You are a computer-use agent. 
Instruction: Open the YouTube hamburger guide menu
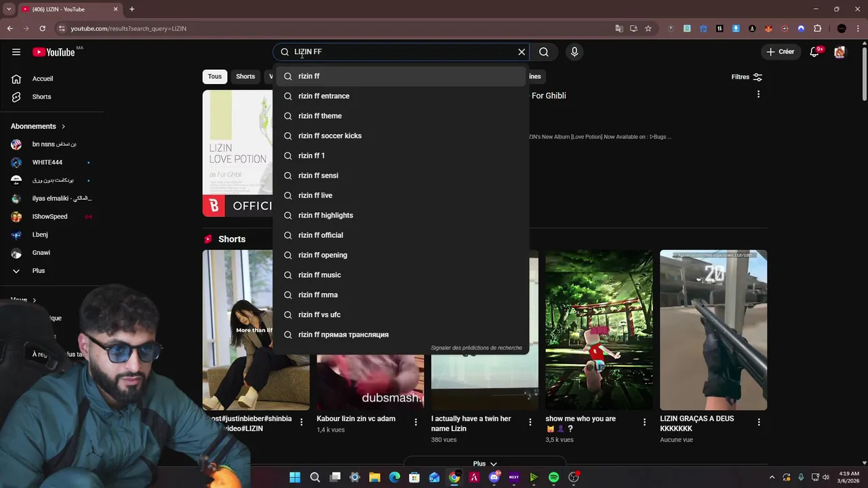click(x=16, y=52)
